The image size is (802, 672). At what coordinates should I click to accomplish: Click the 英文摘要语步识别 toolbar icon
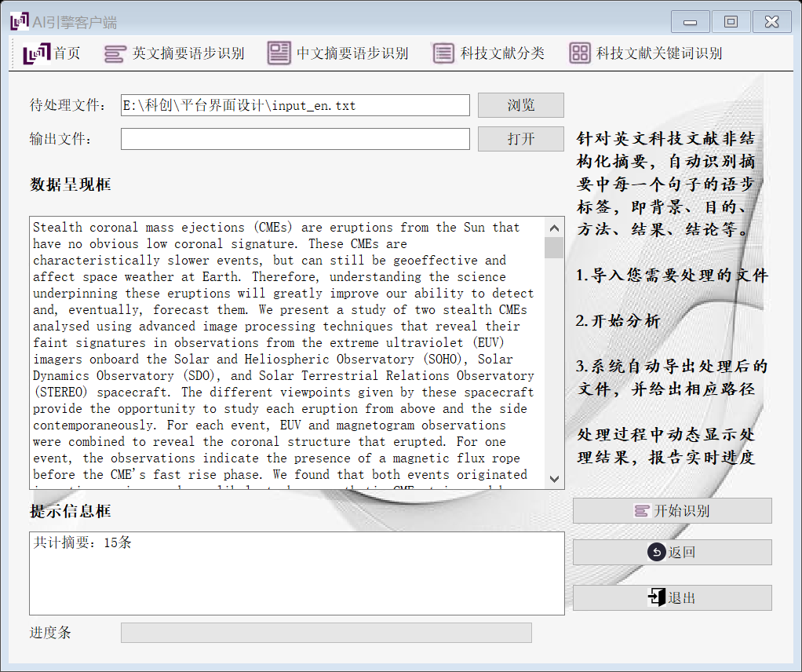click(x=115, y=53)
